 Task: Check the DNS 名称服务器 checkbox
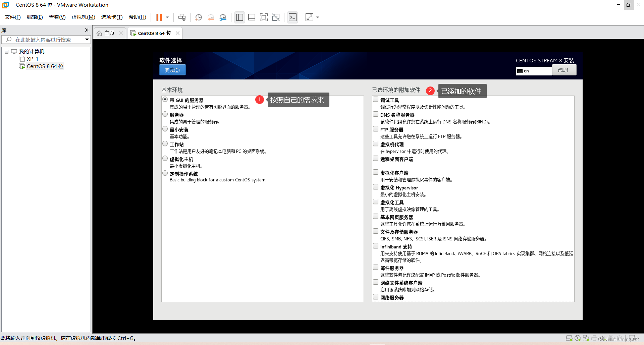(x=376, y=114)
